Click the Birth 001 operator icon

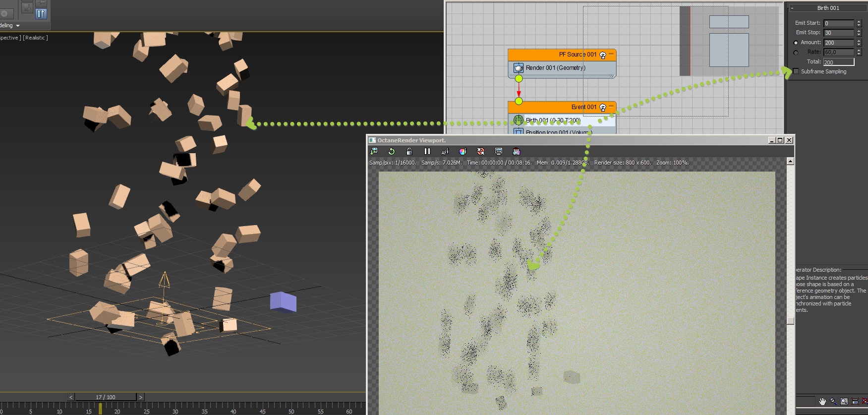click(x=519, y=120)
